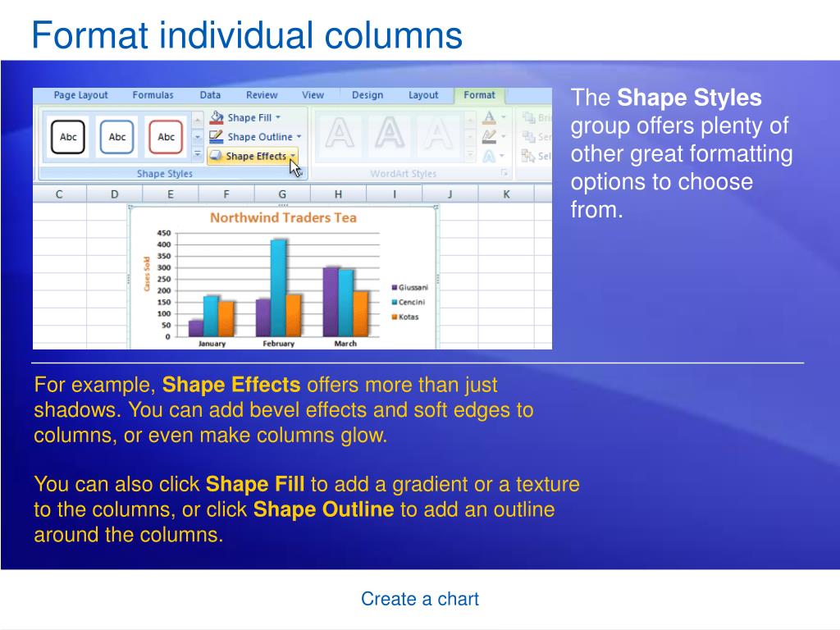Pick the third WordArt A style
This screenshot has height=630, width=840.
[x=438, y=134]
